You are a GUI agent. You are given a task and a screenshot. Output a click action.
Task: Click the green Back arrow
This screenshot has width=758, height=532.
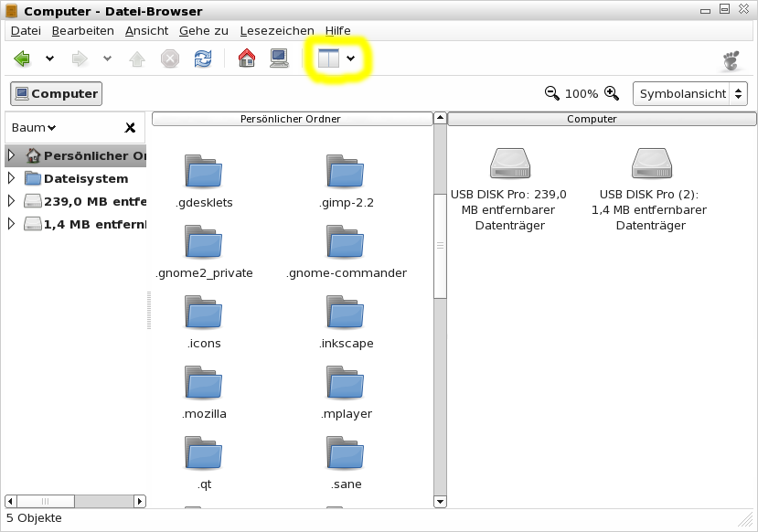point(22,59)
